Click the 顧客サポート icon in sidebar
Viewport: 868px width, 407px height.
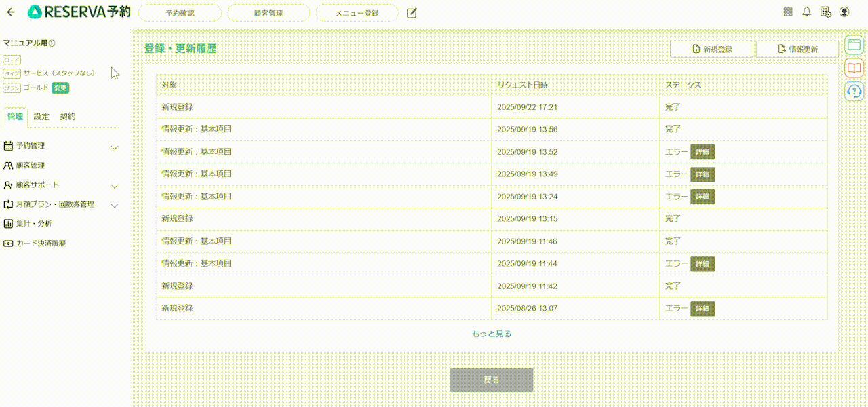pos(8,185)
